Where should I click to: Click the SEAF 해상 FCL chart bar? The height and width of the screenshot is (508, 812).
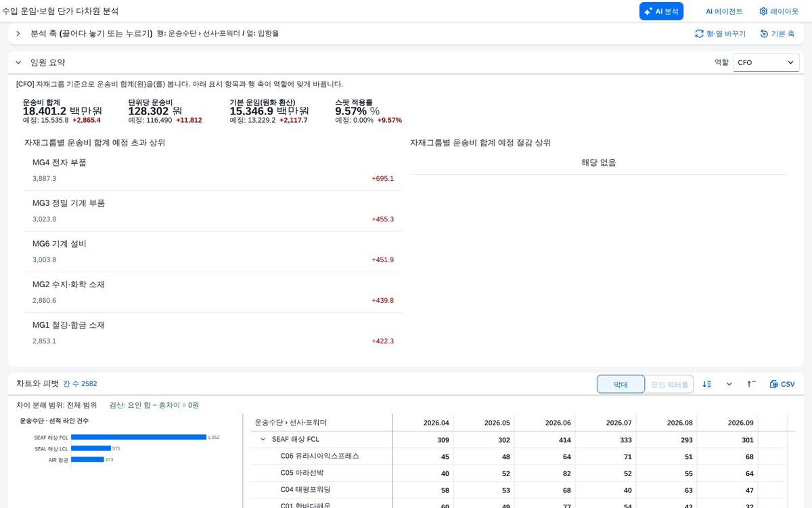[x=139, y=438]
